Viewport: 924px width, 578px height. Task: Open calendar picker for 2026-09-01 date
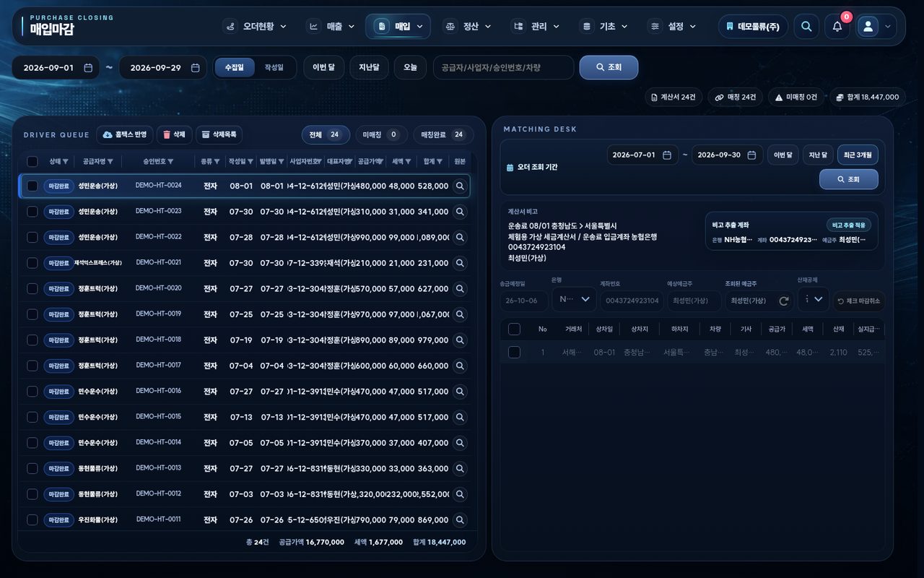88,68
